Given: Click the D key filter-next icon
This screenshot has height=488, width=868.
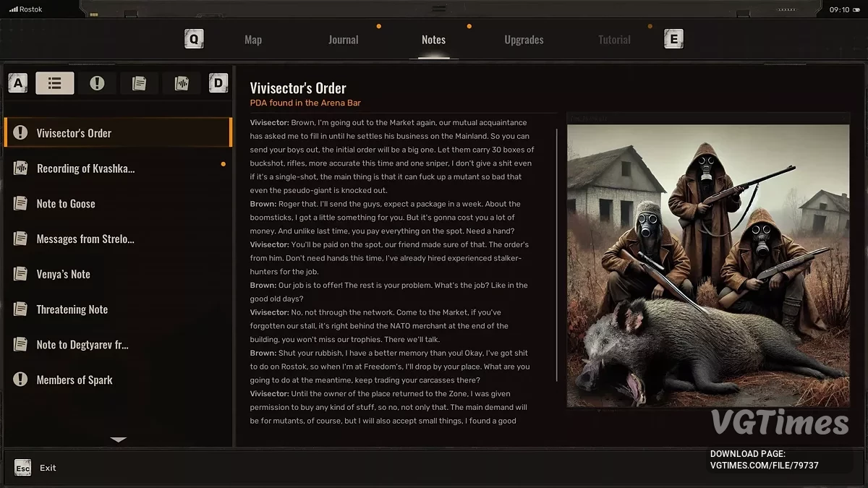Looking at the screenshot, I should (x=218, y=83).
